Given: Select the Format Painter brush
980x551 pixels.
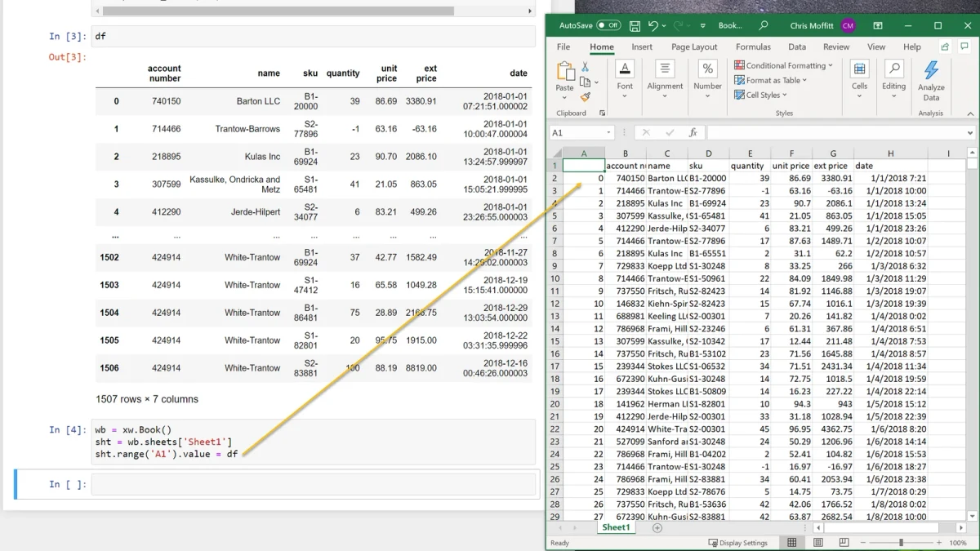Looking at the screenshot, I should (x=585, y=96).
